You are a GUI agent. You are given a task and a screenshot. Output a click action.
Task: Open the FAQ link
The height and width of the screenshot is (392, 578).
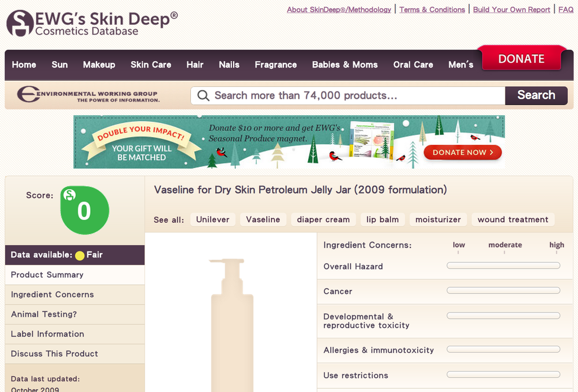point(566,10)
